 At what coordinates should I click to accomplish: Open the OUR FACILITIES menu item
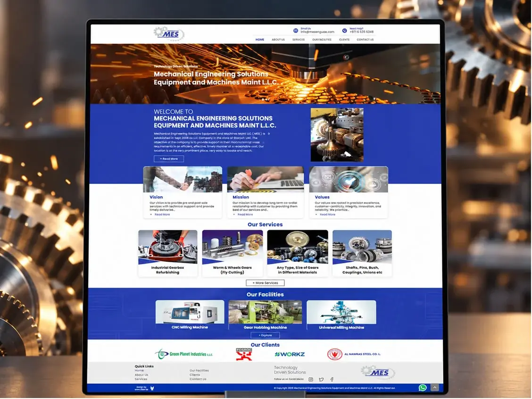(322, 40)
